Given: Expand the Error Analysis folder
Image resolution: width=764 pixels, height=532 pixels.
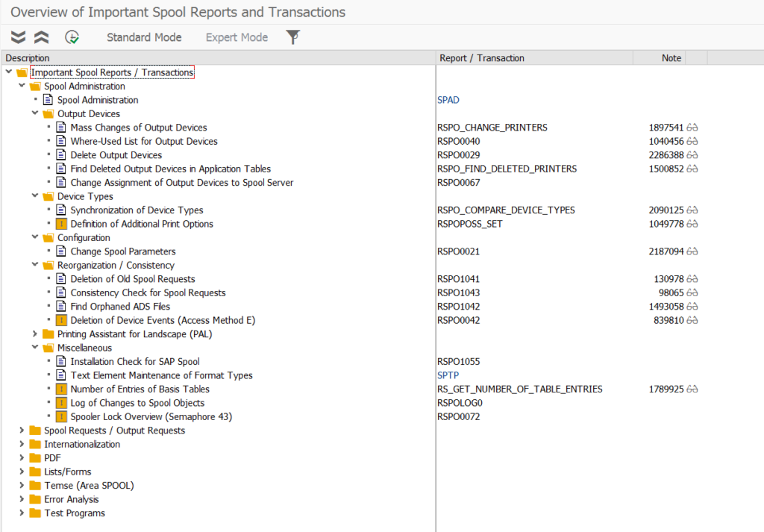Looking at the screenshot, I should click(22, 499).
